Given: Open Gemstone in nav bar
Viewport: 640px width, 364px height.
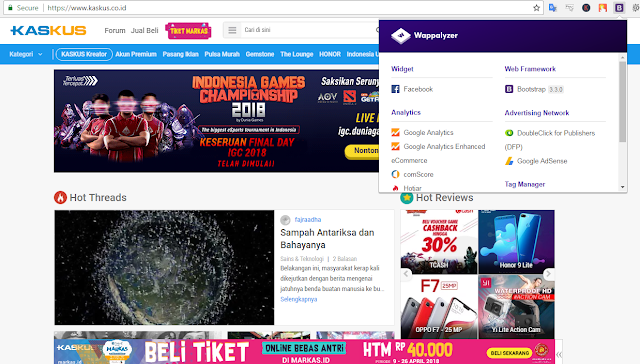Looking at the screenshot, I should tap(260, 54).
